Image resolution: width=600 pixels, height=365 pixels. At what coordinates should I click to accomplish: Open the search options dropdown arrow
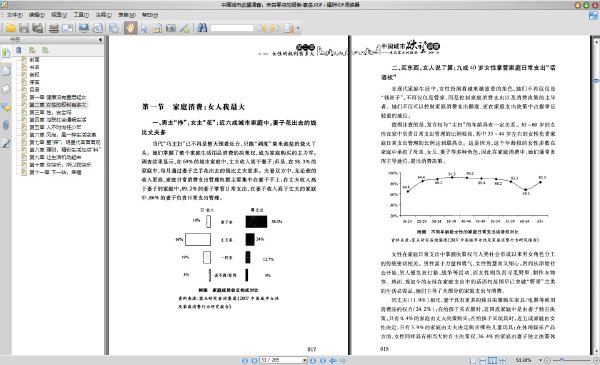[298, 28]
